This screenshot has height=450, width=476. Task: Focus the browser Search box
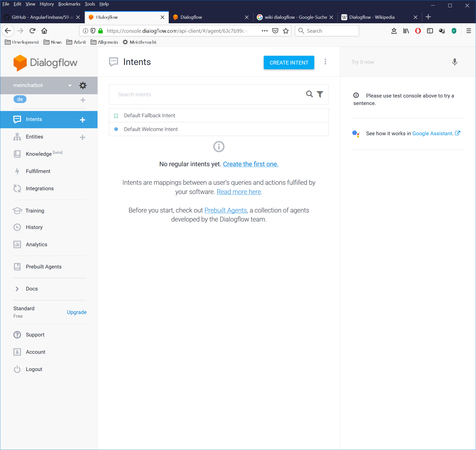pos(327,31)
